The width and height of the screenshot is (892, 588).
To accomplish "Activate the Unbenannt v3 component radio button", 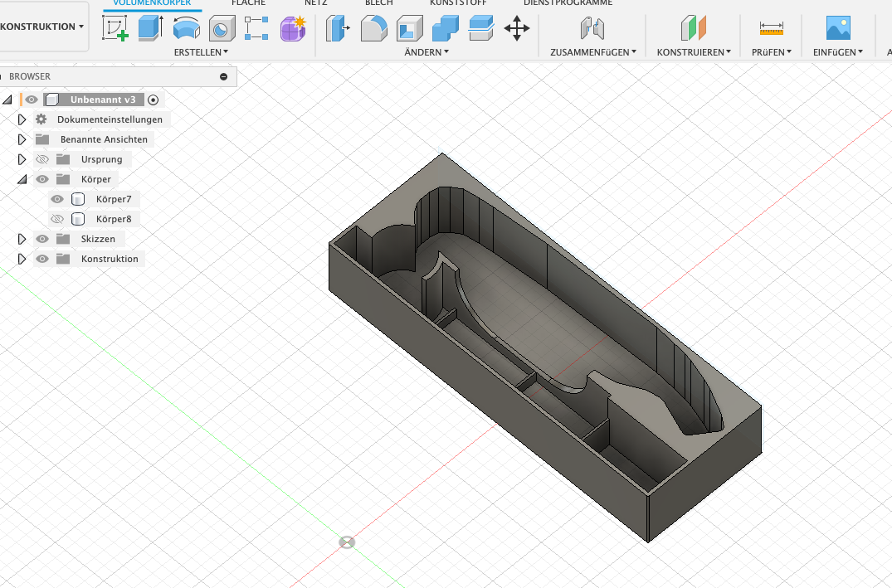I will coord(153,100).
